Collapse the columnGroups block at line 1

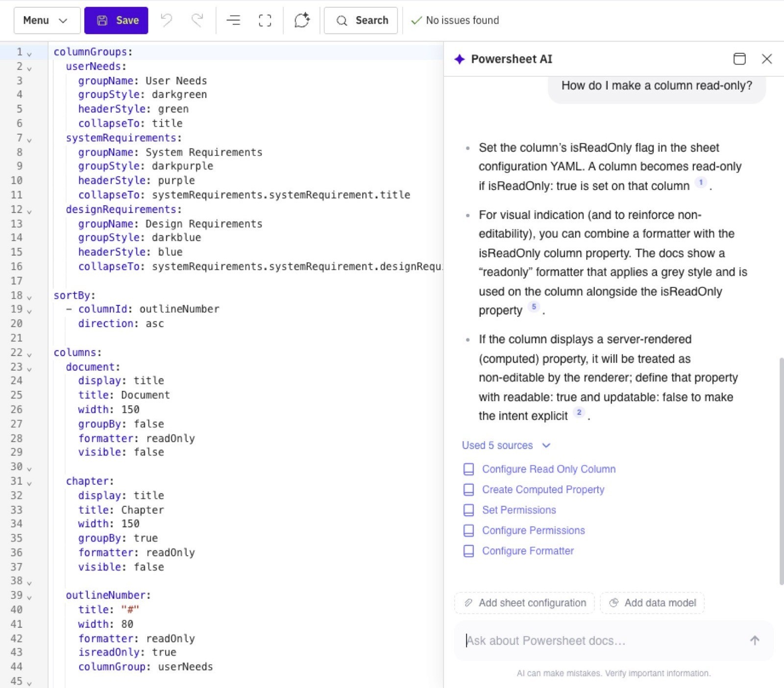[x=29, y=53]
